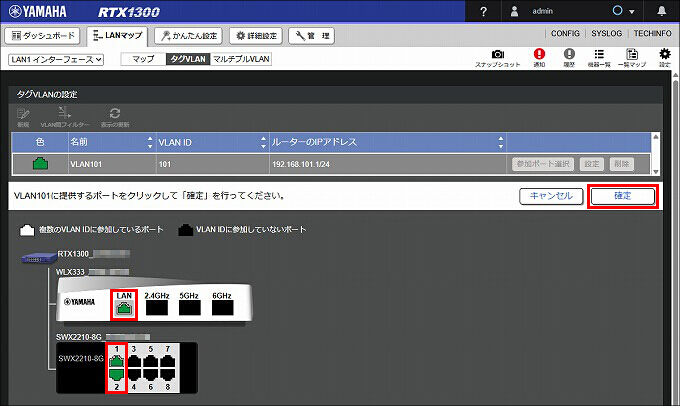Click the VLAN table scrollbar down arrow

point(656,172)
